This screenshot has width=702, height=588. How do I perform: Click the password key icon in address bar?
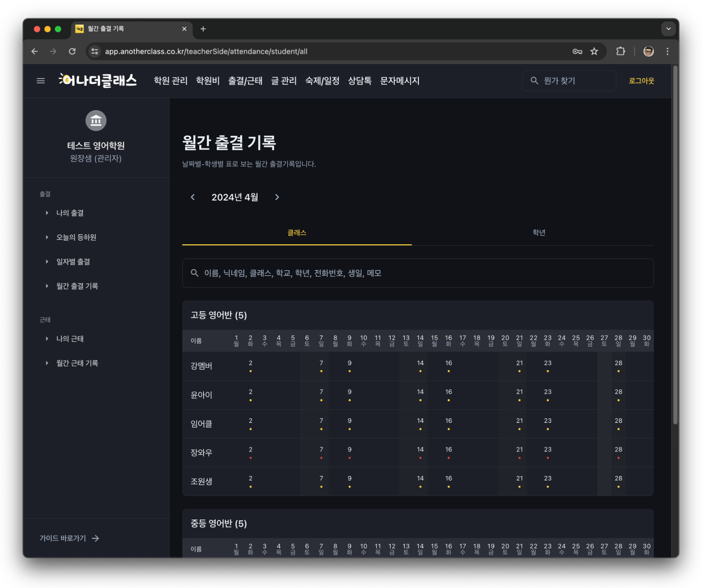click(577, 51)
